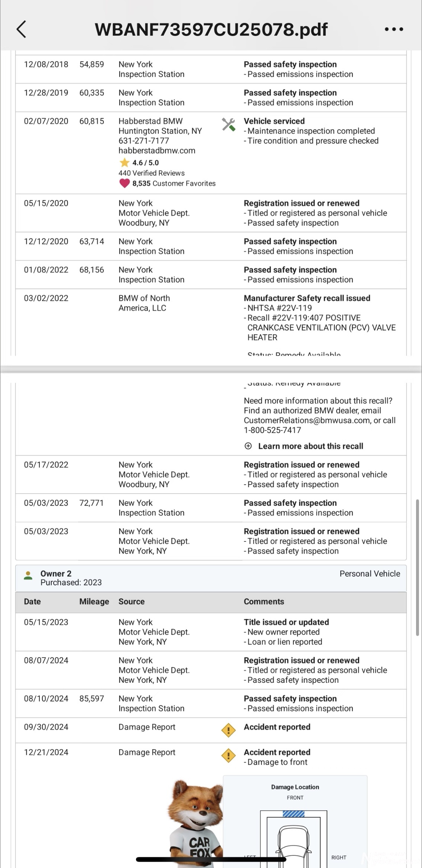Tap the 440 Verified Reviews text

(152, 173)
